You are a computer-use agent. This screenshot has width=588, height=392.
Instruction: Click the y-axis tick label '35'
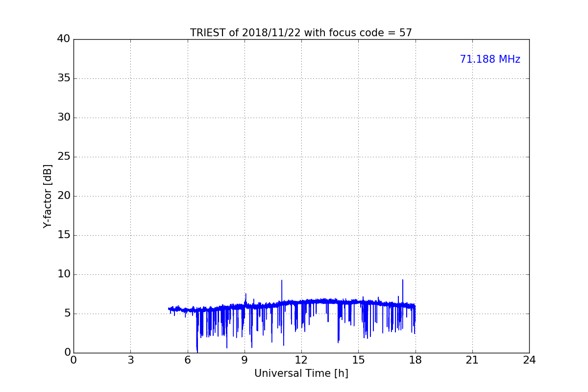click(64, 78)
